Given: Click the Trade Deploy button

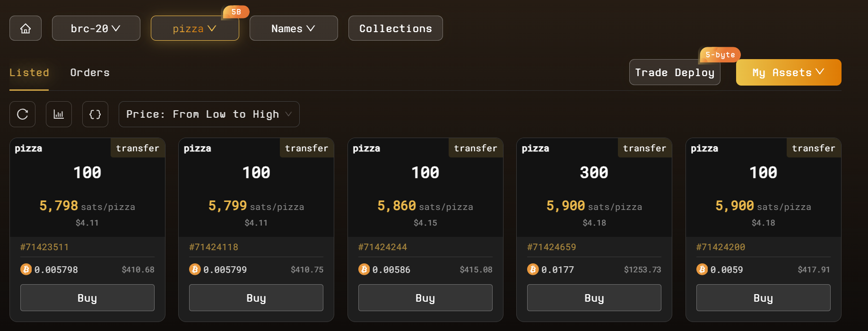Looking at the screenshot, I should [x=675, y=73].
